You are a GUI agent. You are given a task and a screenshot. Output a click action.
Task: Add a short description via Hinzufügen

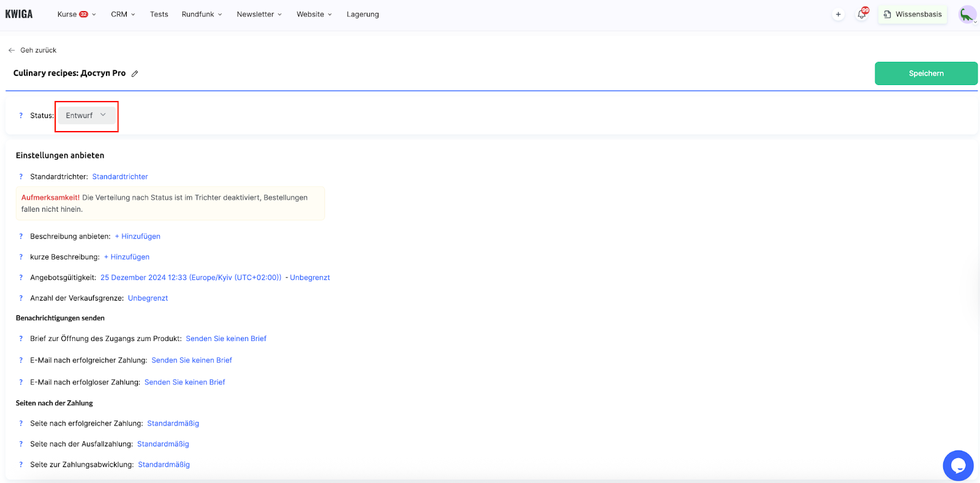(127, 257)
